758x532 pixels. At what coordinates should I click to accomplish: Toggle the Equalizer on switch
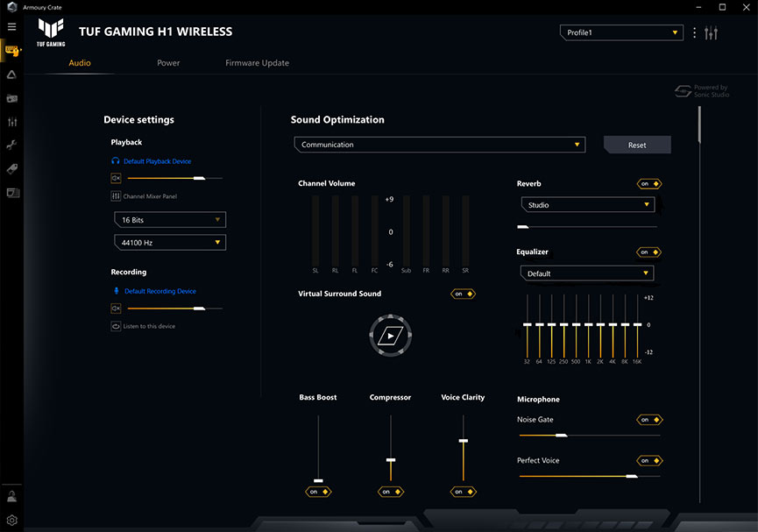tap(649, 252)
